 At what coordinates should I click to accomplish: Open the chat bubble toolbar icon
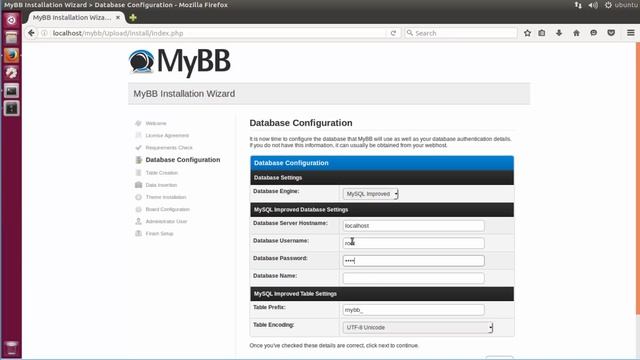tap(593, 33)
